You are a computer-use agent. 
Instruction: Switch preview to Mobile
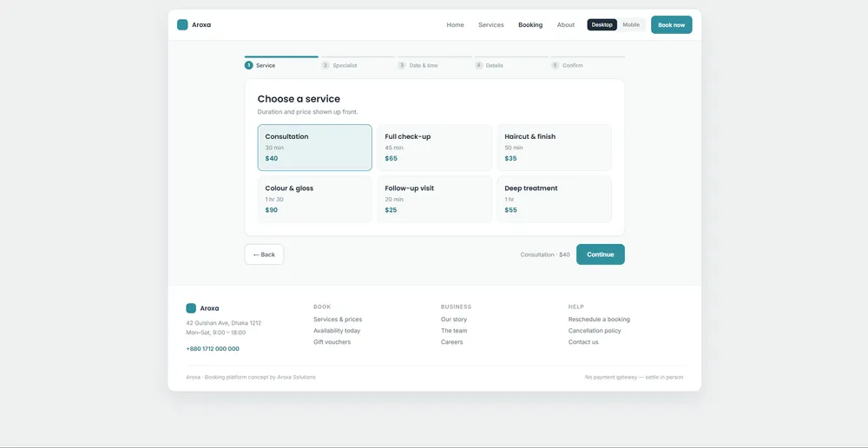coord(631,25)
